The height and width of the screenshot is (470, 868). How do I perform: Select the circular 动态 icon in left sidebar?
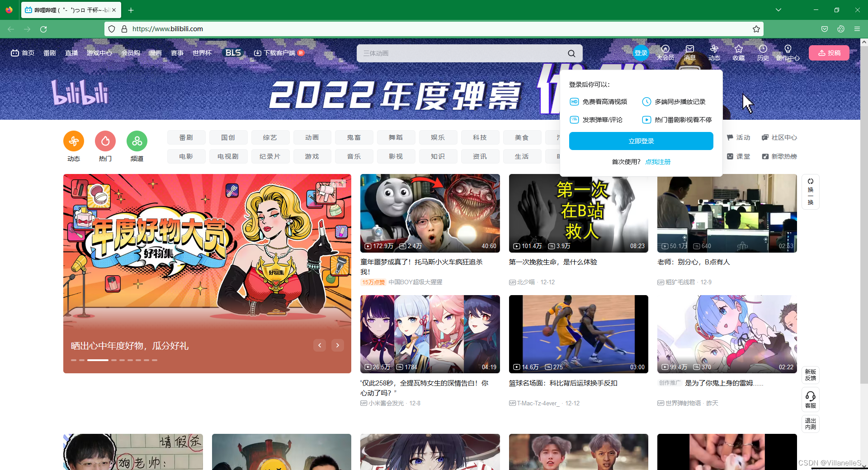[x=73, y=141]
